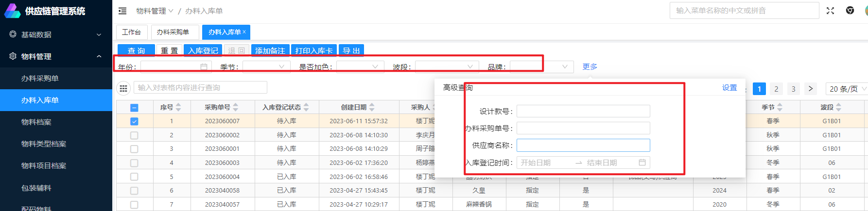Click the Chrome browser icon in header

click(850, 11)
